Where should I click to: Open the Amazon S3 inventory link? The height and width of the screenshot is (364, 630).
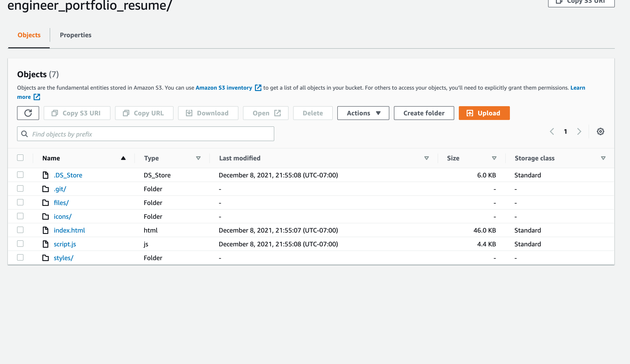[x=224, y=88]
